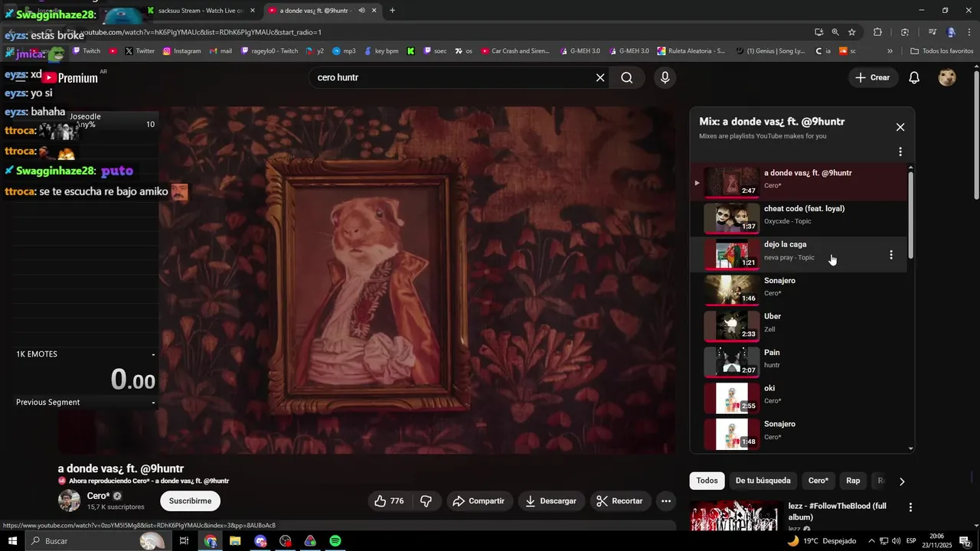Image resolution: width=980 pixels, height=551 pixels.
Task: Open options for "dejo la caga" row
Action: 890,255
